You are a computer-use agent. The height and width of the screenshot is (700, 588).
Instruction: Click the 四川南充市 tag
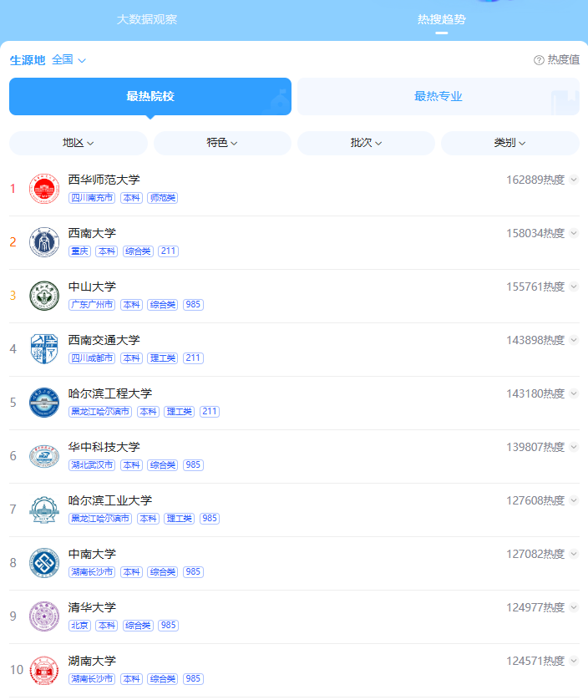pyautogui.click(x=92, y=198)
